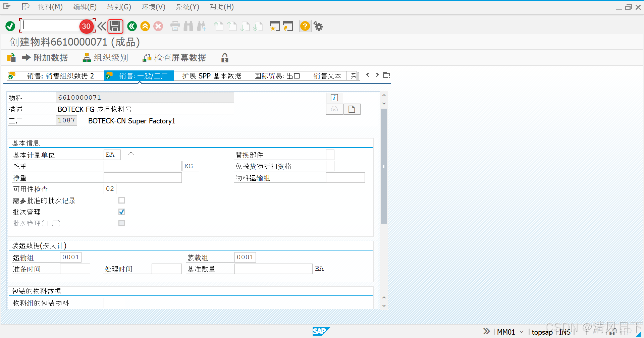
Task: Click the 处理时间 input field
Action: click(167, 269)
